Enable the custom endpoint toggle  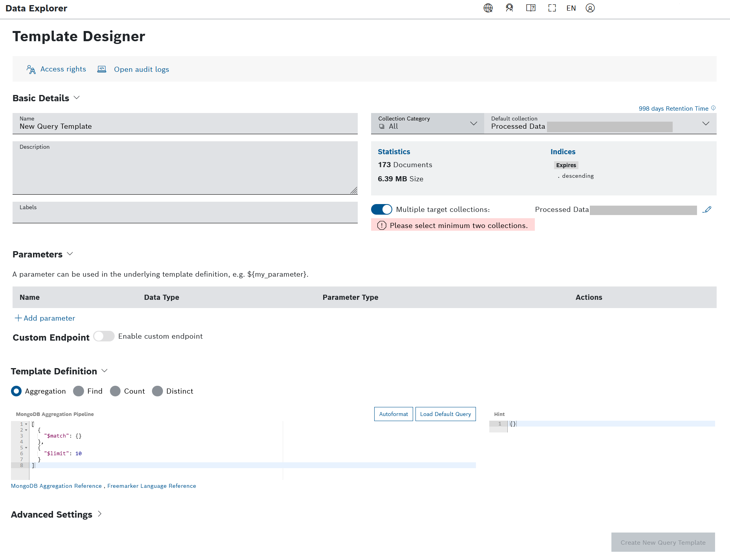pos(104,336)
